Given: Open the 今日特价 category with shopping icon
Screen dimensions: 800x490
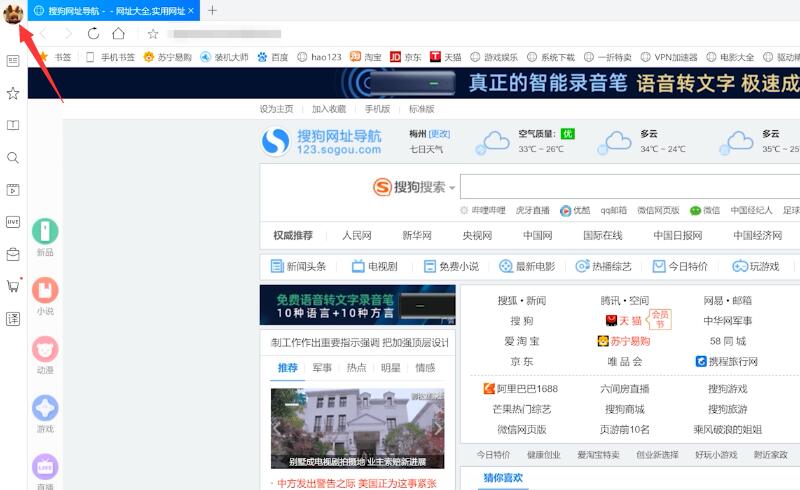Looking at the screenshot, I should pos(680,266).
